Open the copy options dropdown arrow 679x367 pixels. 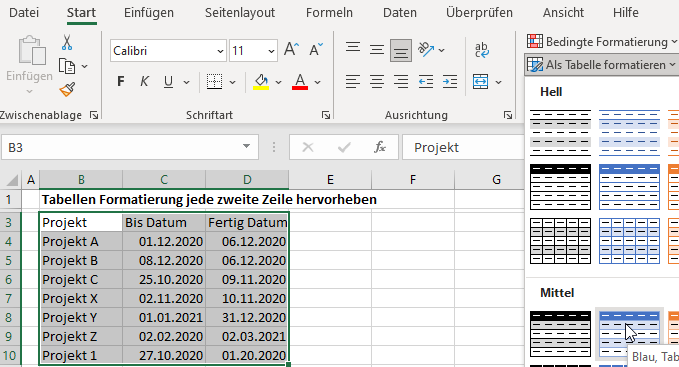tap(84, 66)
